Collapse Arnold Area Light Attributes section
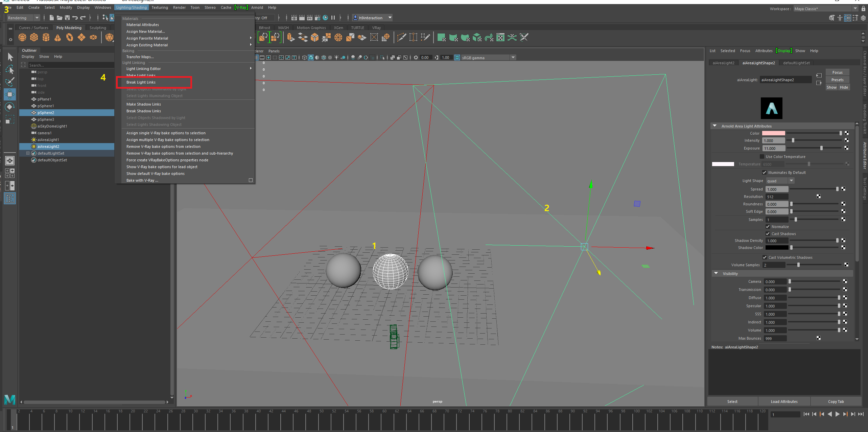 [715, 126]
